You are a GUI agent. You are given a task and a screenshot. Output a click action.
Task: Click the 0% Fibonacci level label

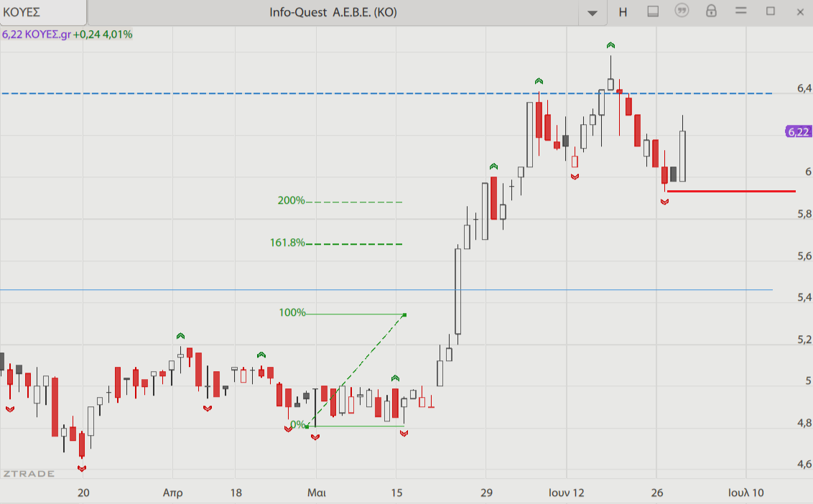pos(297,425)
